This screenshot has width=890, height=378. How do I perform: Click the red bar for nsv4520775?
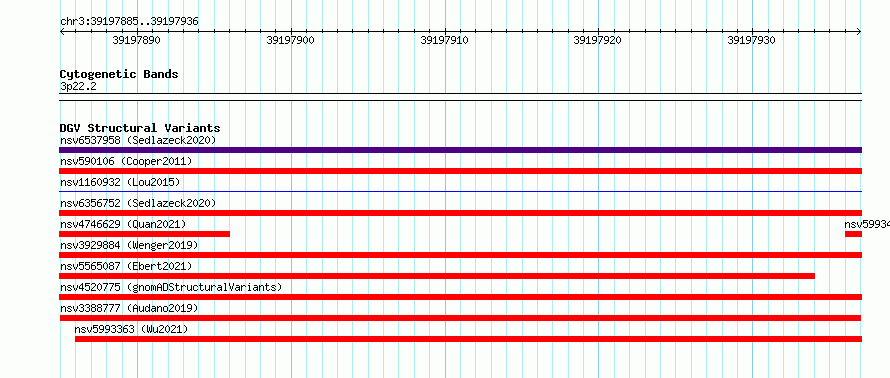(460, 297)
